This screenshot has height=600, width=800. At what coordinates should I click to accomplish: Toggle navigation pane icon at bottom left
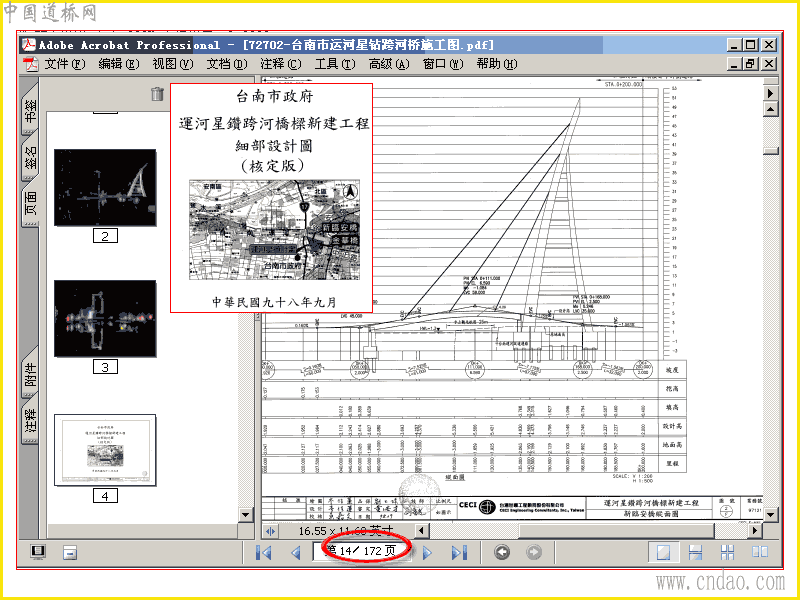(x=38, y=552)
